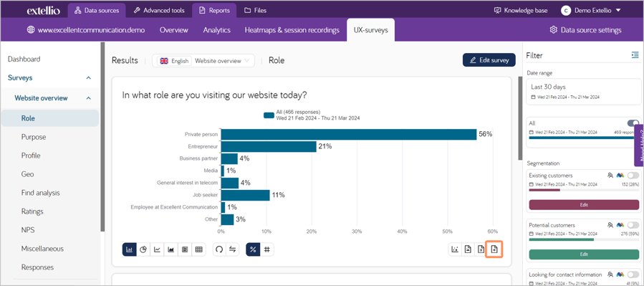This screenshot has height=286, width=644.
Task: Toggle absolute number values display
Action: (267, 249)
